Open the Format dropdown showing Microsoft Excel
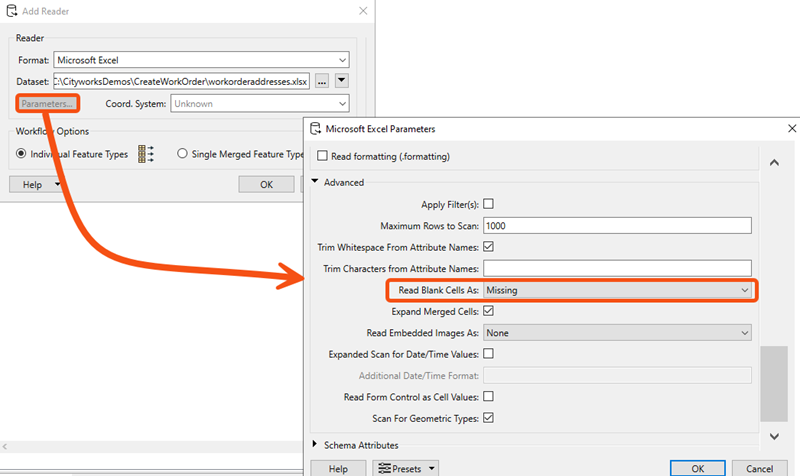Screen dimensions: 800x476 click(201, 60)
